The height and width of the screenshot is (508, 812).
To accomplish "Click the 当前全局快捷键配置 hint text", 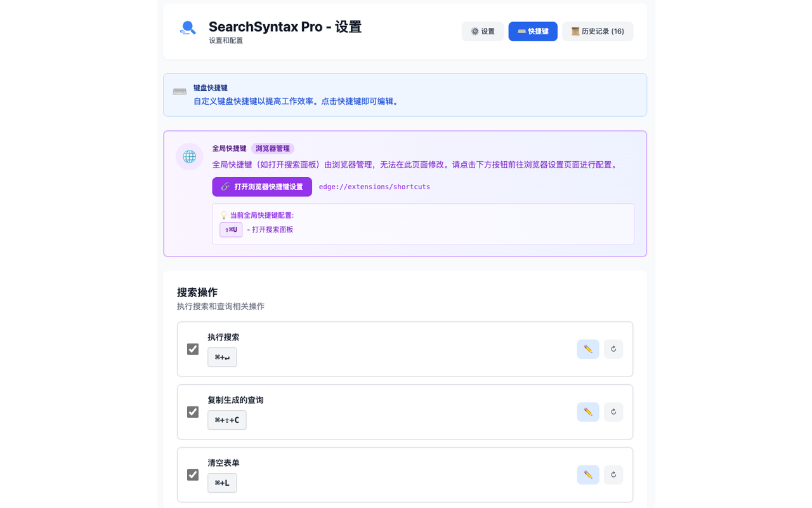I will (x=256, y=215).
